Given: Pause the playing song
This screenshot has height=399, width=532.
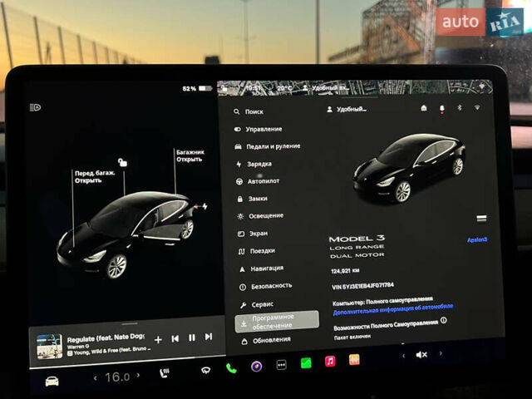Looking at the screenshot, I should coord(192,337).
